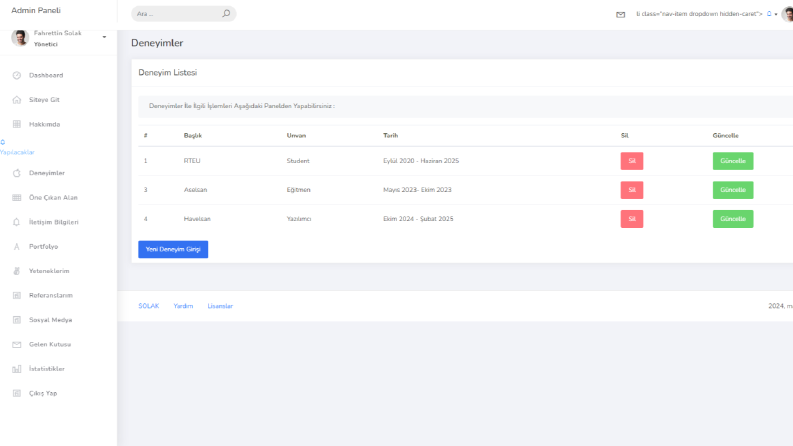Open Referanslarım menu item
The width and height of the screenshot is (793, 446).
click(51, 295)
